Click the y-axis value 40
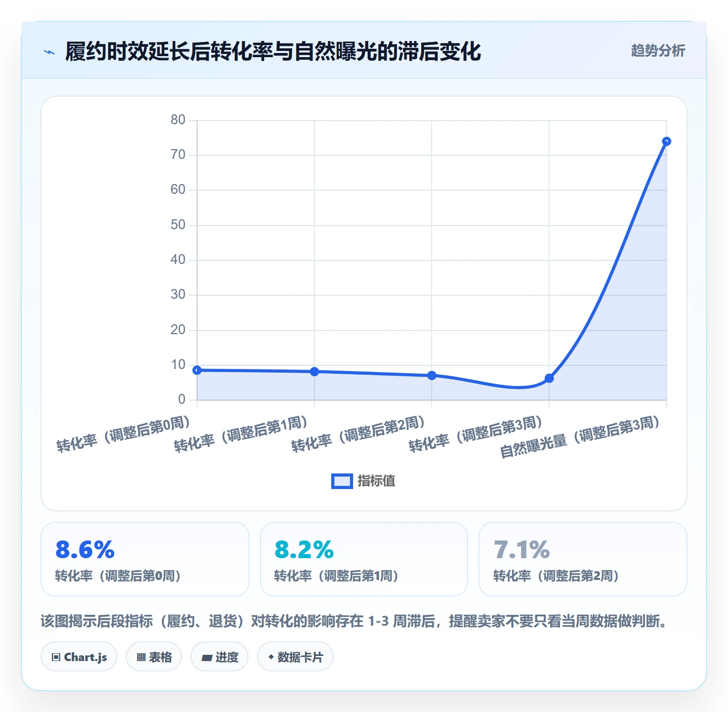This screenshot has height=712, width=728. pyautogui.click(x=178, y=260)
